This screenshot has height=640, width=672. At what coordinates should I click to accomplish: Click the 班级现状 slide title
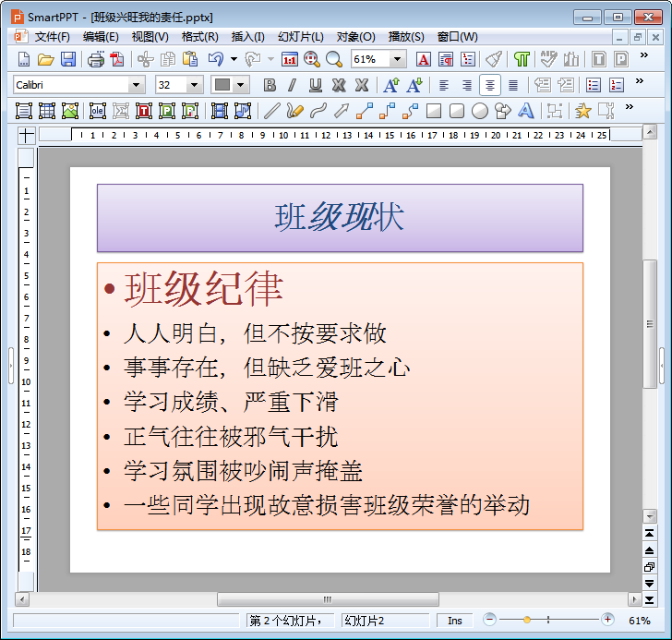click(339, 217)
